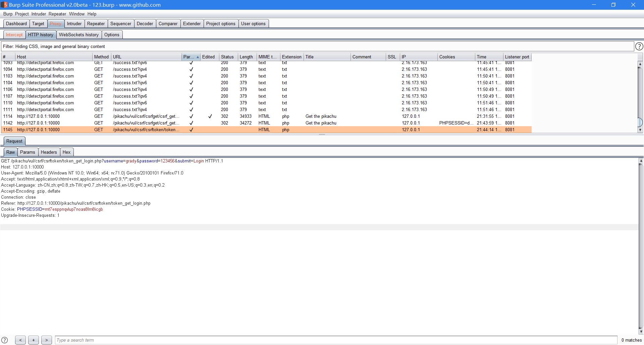Sort history by Length column header
Screen dimensions: 644x345
coord(247,57)
